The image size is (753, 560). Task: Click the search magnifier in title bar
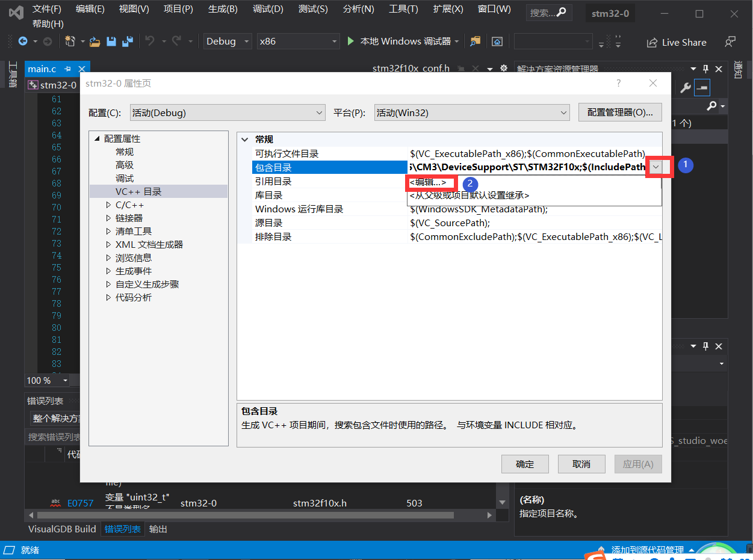click(560, 13)
